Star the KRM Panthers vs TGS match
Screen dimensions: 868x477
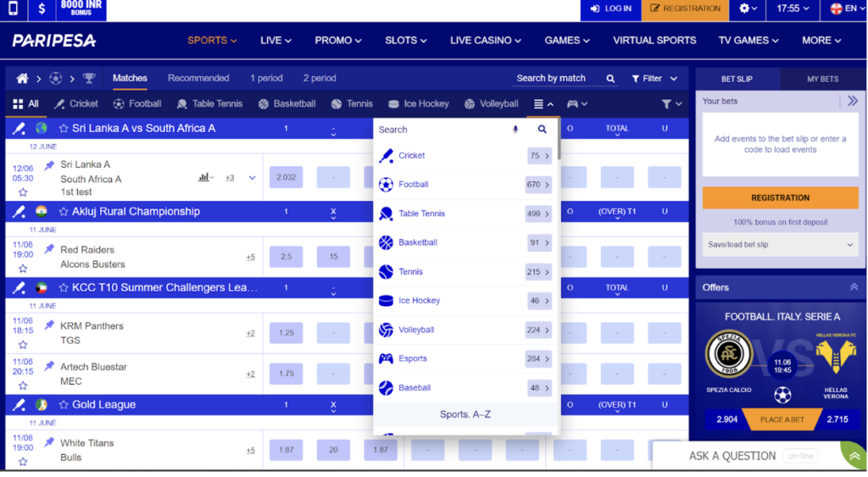[23, 345]
